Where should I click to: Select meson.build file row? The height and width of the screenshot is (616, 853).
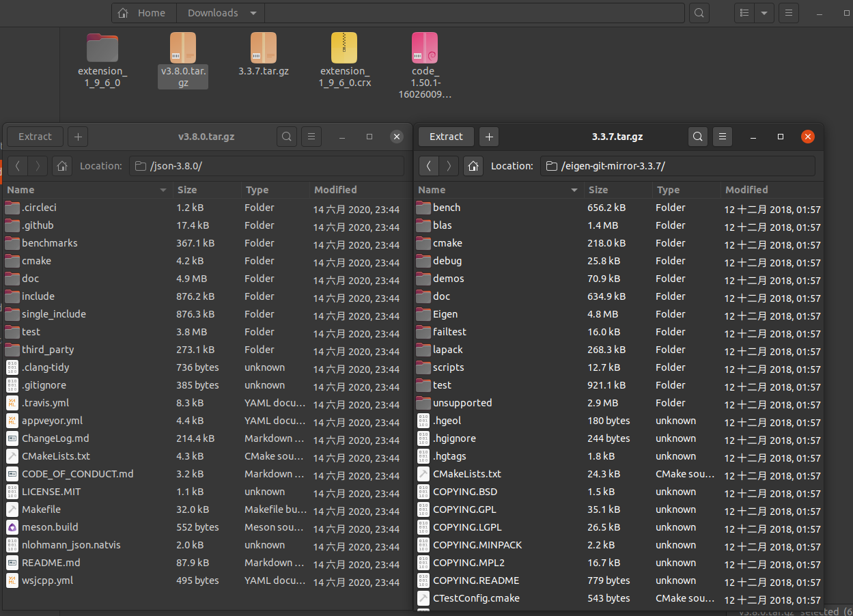coord(208,527)
